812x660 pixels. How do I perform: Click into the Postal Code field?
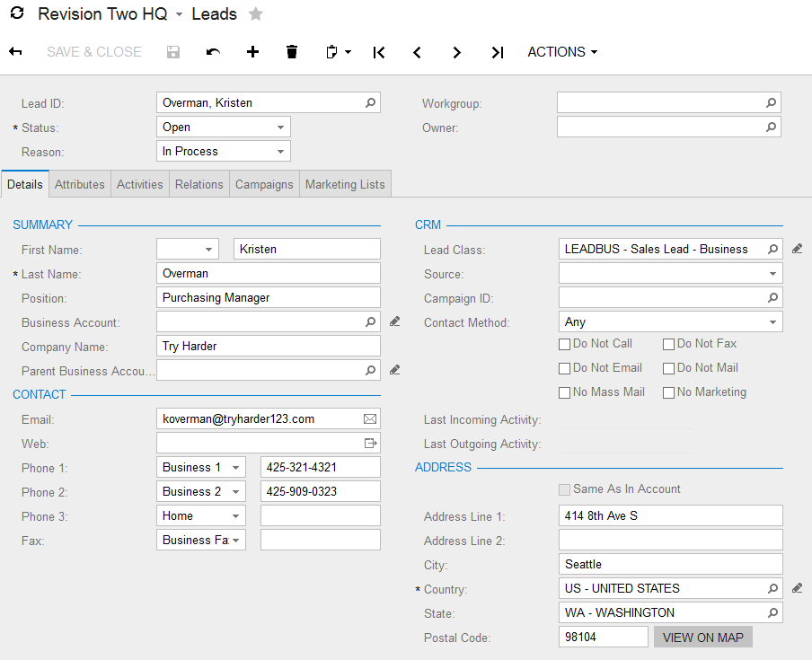(x=604, y=637)
